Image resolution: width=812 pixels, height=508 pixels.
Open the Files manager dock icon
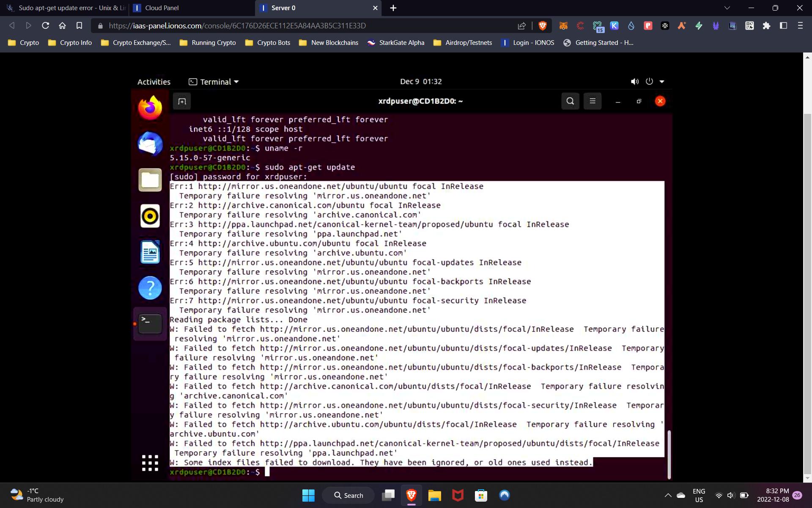pyautogui.click(x=150, y=180)
